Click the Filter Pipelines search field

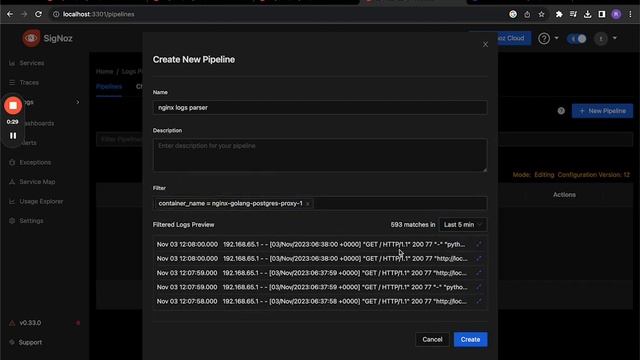pyautogui.click(x=120, y=140)
